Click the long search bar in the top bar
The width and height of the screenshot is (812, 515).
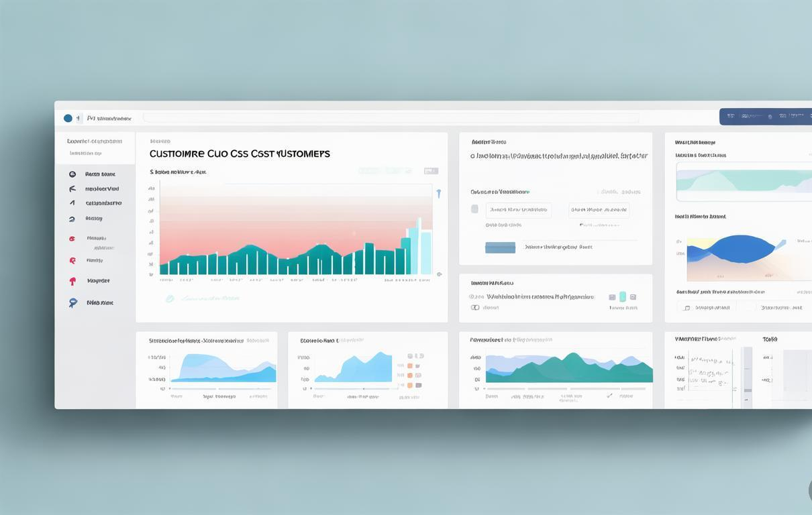391,118
